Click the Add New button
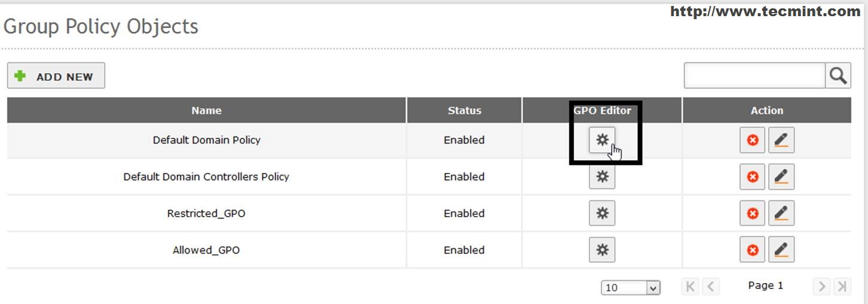This screenshot has width=868, height=304. click(56, 76)
